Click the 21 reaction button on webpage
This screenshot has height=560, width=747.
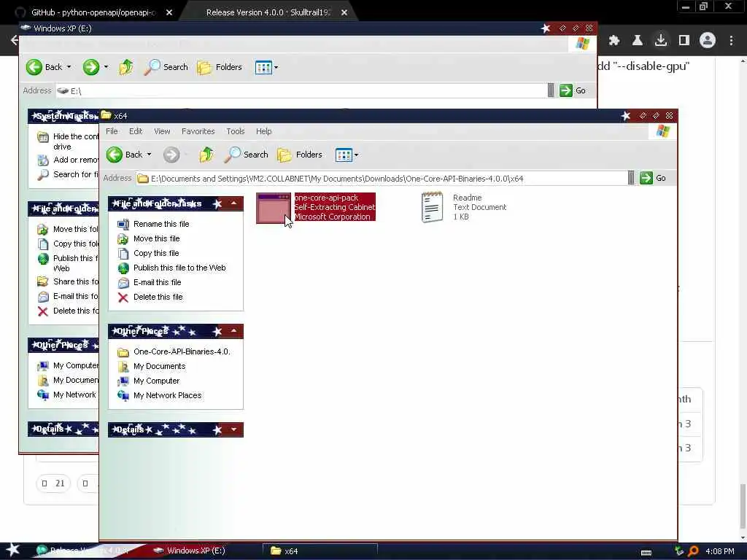[x=53, y=483]
